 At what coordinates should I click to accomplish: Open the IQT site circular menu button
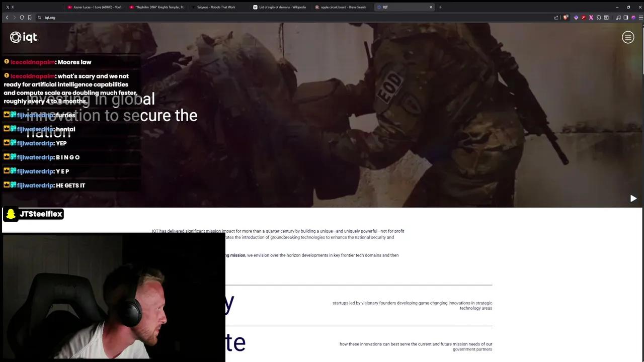coord(628,37)
